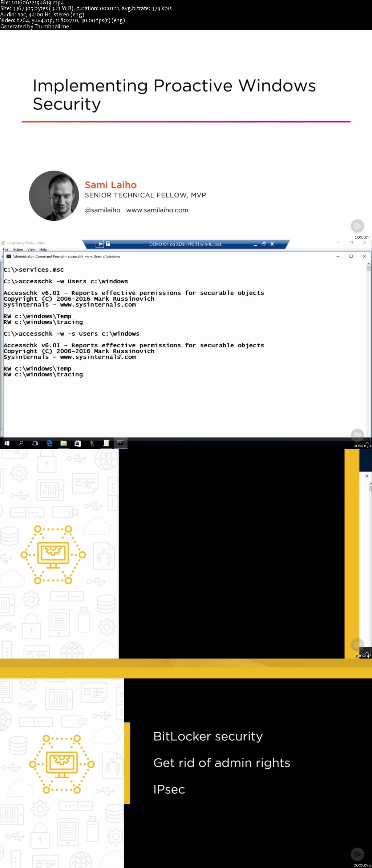Screen dimensions: 372x868
Task: Open the notepad-style taskbar icon
Action: click(x=106, y=443)
